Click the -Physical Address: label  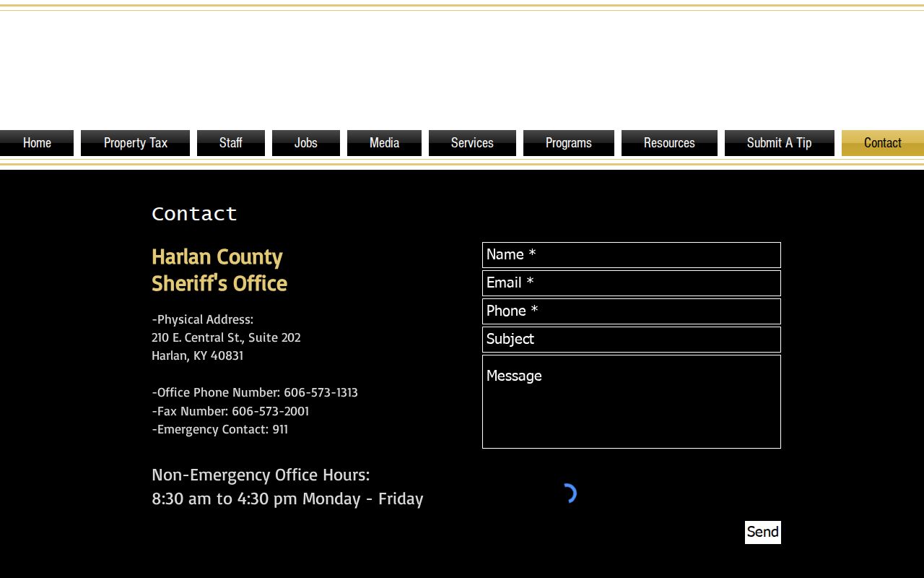(x=203, y=319)
